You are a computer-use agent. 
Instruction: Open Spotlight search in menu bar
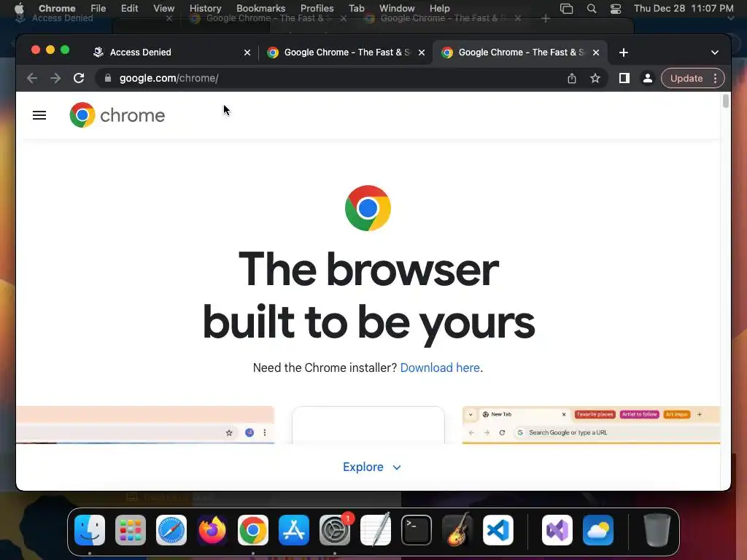click(x=591, y=8)
